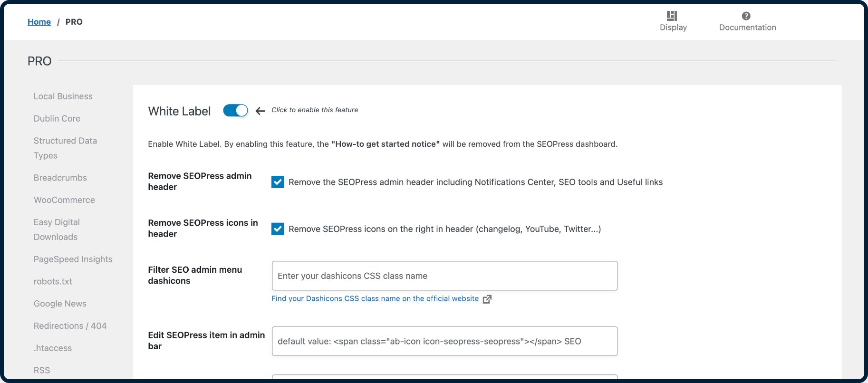Select the .htaccess tab

[x=53, y=348]
